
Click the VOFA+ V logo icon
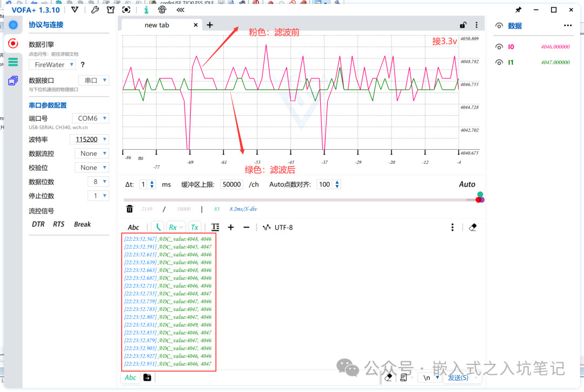coord(75,10)
